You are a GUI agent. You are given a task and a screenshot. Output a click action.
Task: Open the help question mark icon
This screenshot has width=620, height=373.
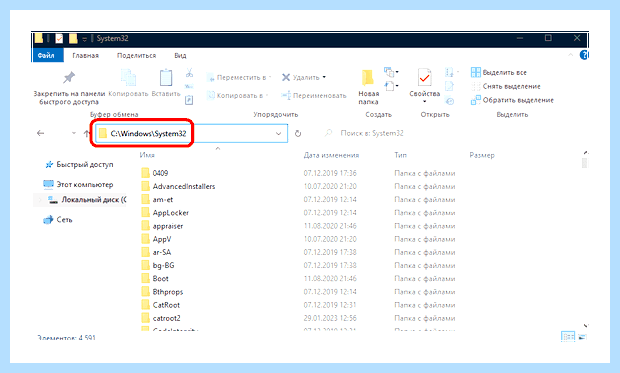tap(584, 55)
